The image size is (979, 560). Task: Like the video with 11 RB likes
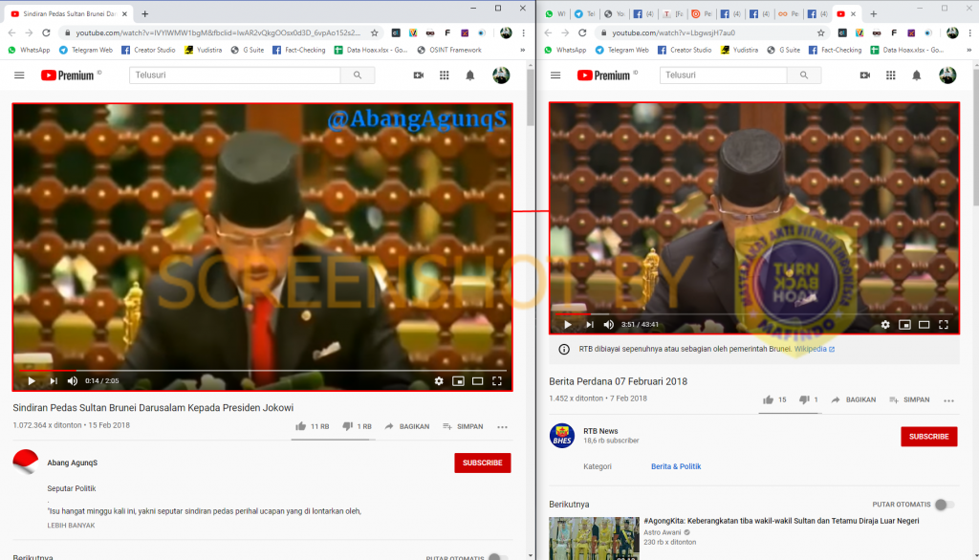313,426
